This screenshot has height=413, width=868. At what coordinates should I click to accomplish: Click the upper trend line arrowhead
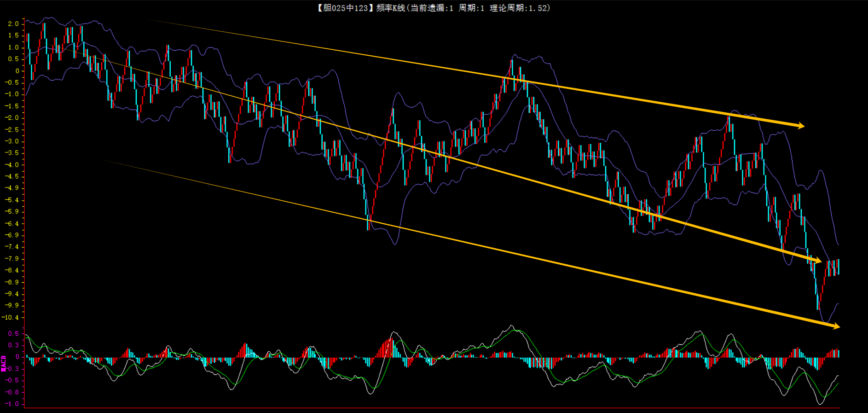pyautogui.click(x=801, y=126)
